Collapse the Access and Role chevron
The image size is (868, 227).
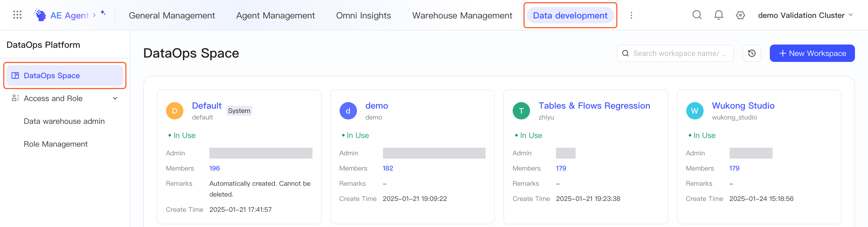(115, 99)
